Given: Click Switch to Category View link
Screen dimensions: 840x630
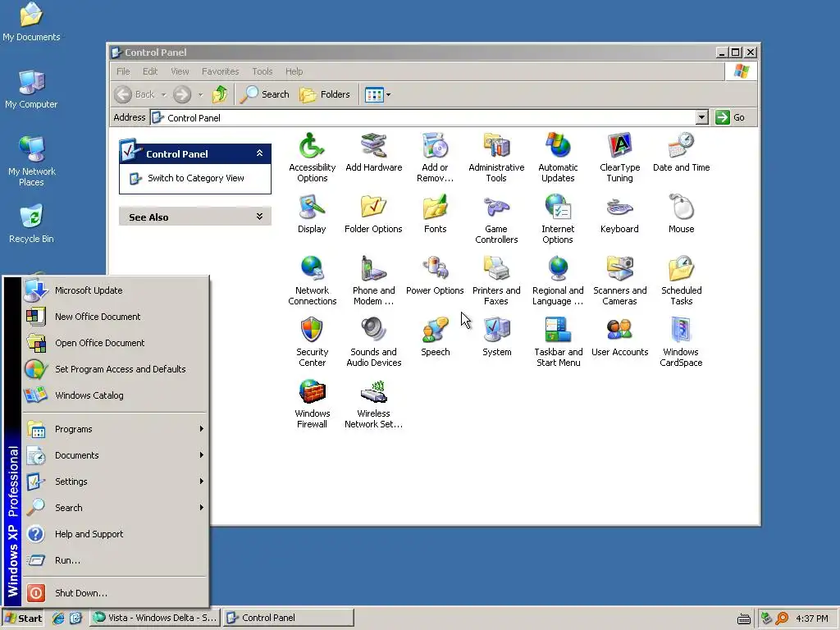Looking at the screenshot, I should 195,178.
